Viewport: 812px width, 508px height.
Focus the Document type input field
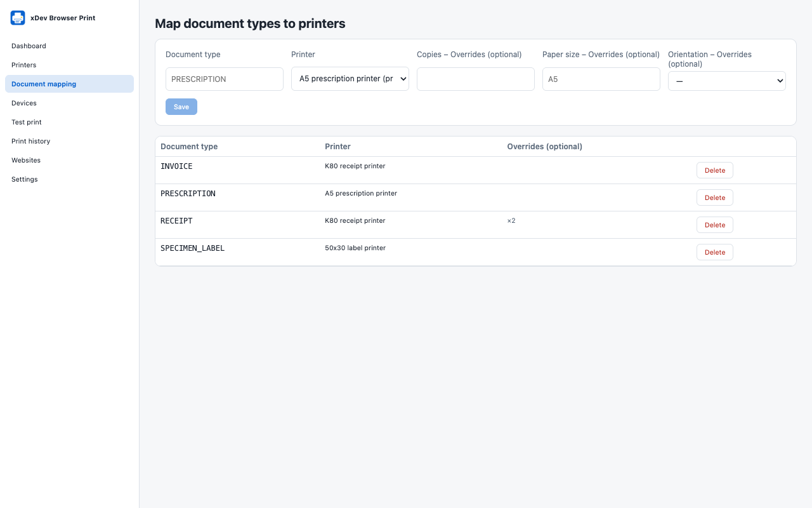pos(225,79)
